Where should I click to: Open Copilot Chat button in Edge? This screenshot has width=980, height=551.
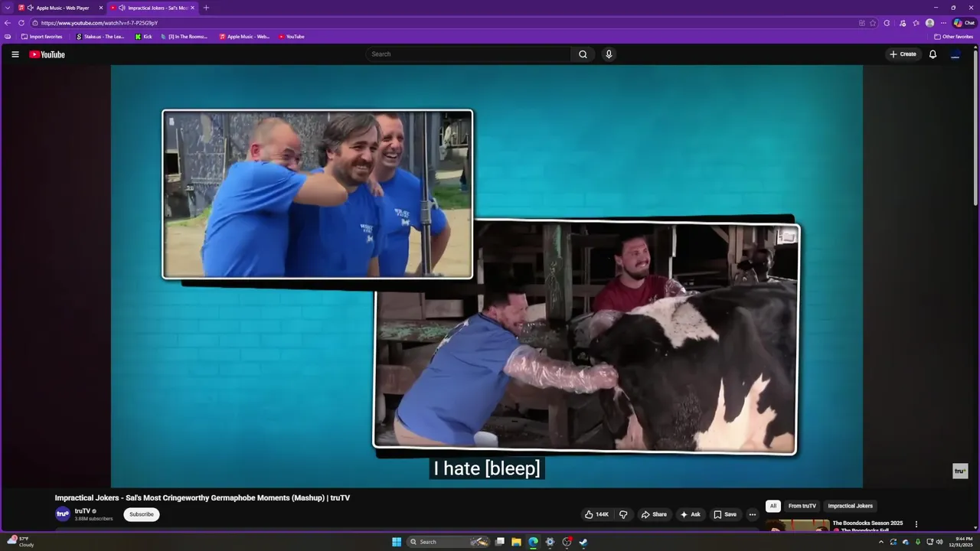pyautogui.click(x=964, y=23)
